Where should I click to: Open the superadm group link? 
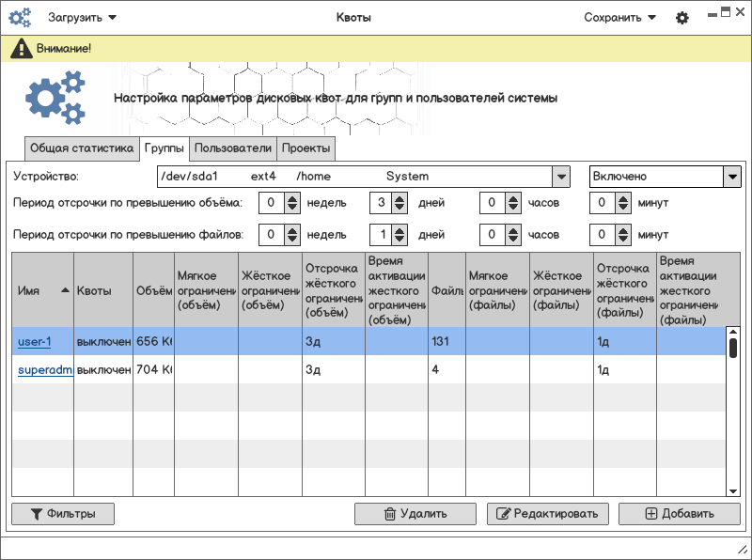point(44,370)
